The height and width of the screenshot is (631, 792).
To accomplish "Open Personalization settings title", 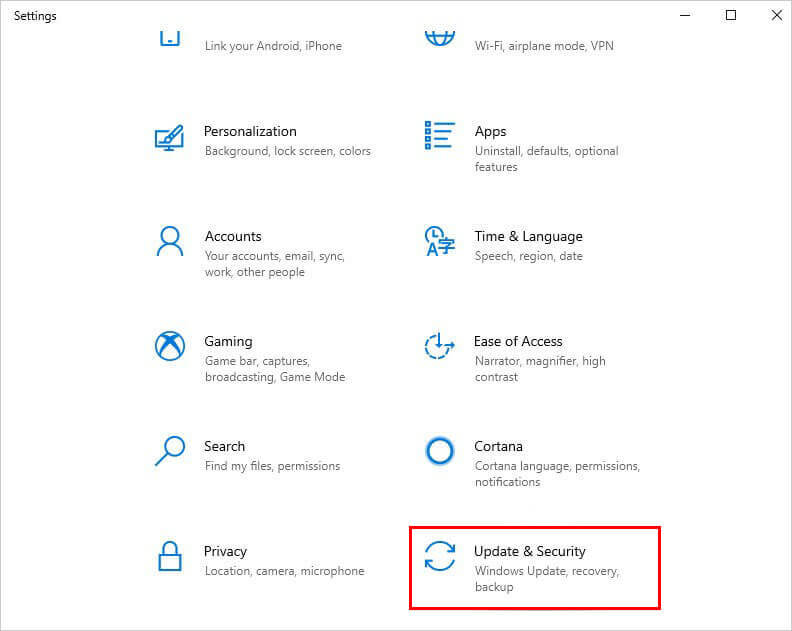I will 250,131.
